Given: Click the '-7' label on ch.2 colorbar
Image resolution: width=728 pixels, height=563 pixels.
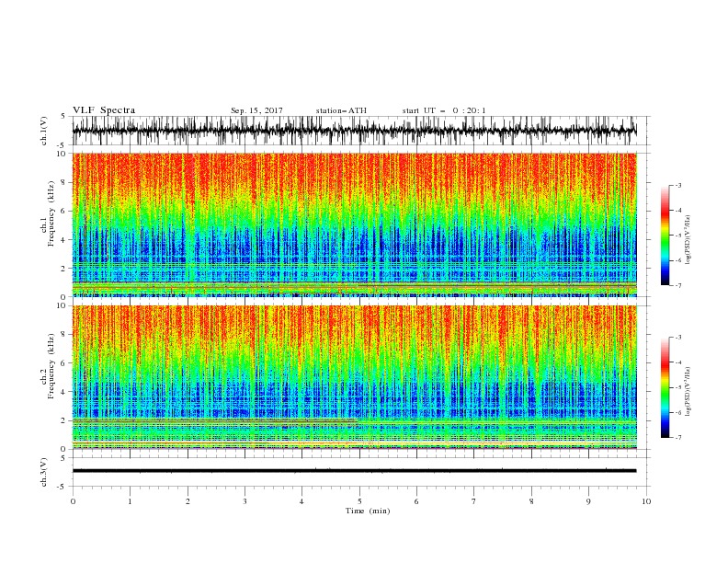Looking at the screenshot, I should click(677, 438).
